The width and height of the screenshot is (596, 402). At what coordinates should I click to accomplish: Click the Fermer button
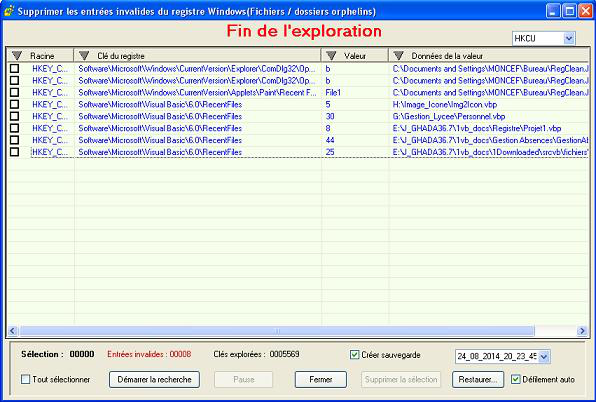(321, 380)
